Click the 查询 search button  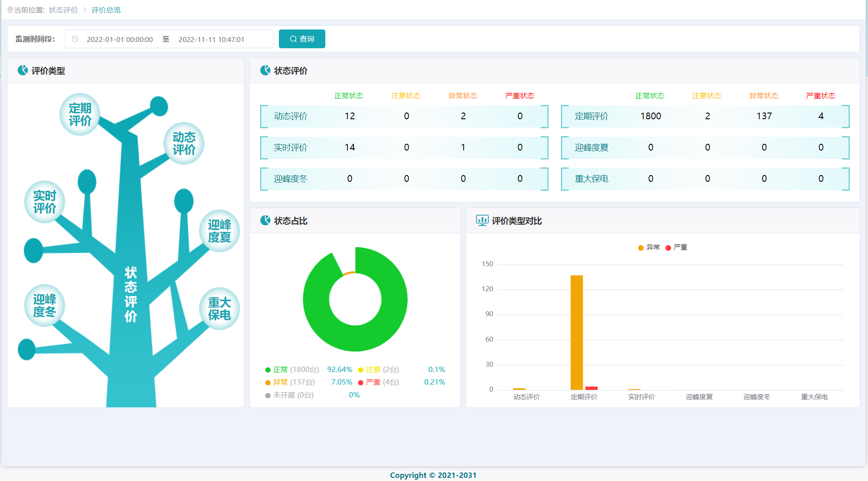click(x=302, y=39)
